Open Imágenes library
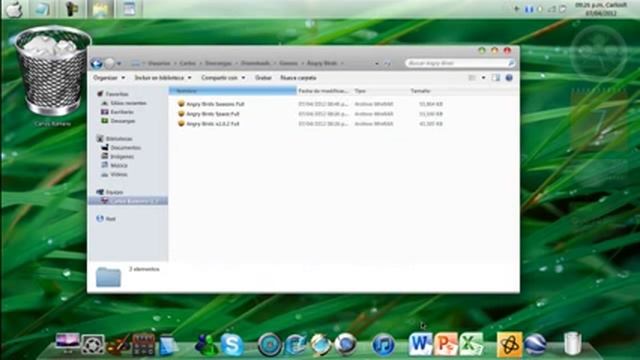This screenshot has height=360, width=640. tap(122, 156)
